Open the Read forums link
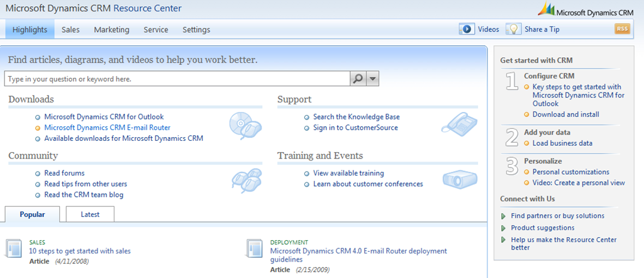This screenshot has height=278, width=644. 65,173
